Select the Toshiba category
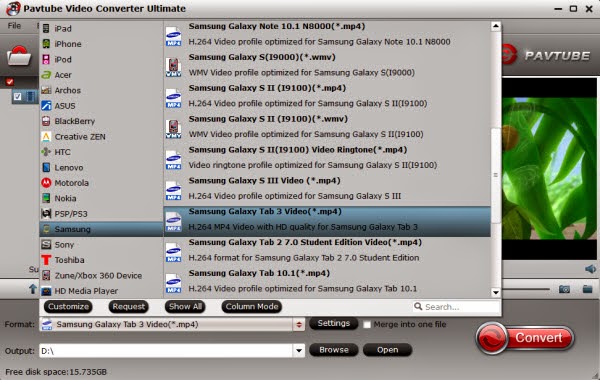Viewport: 600px width, 380px height. tap(101, 260)
